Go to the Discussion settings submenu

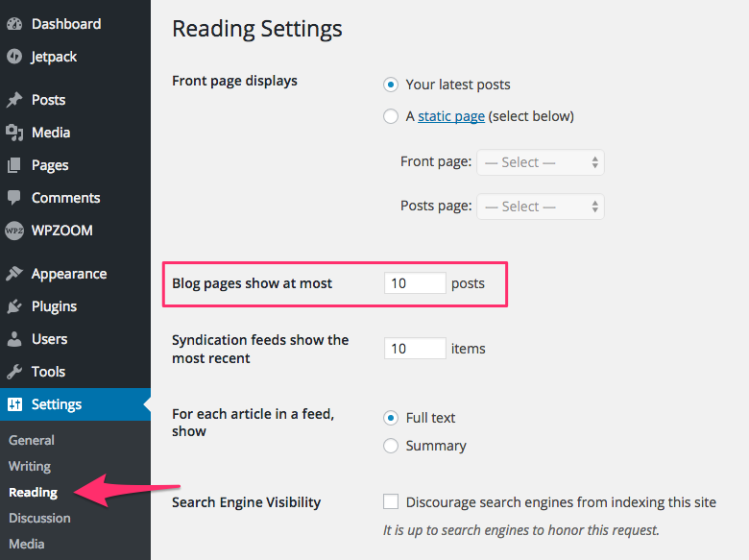pos(39,518)
